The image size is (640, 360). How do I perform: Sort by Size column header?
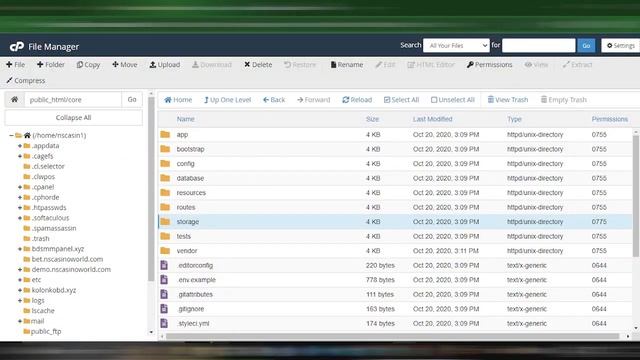(372, 119)
